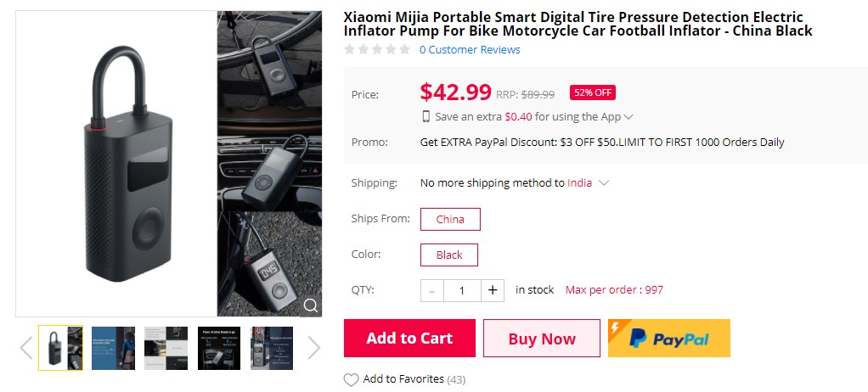Expand the shipping destination India dropdown
This screenshot has width=868, height=392.
point(604,183)
